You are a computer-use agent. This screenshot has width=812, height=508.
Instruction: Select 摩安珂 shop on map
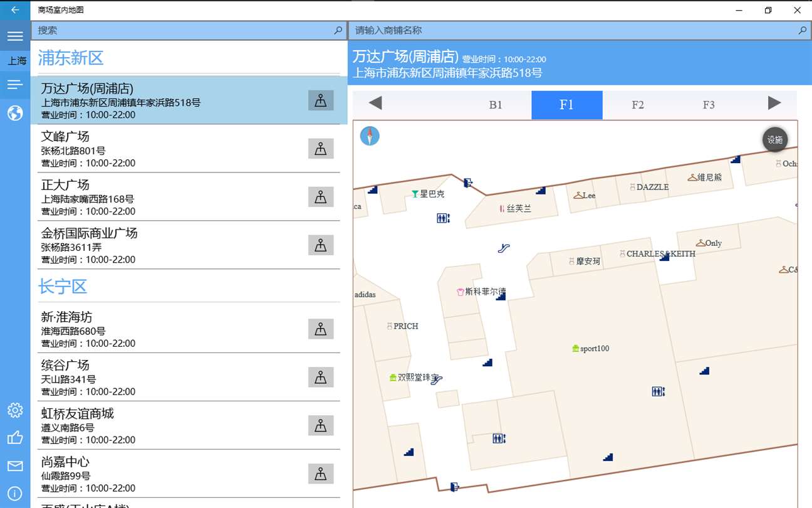coord(585,261)
